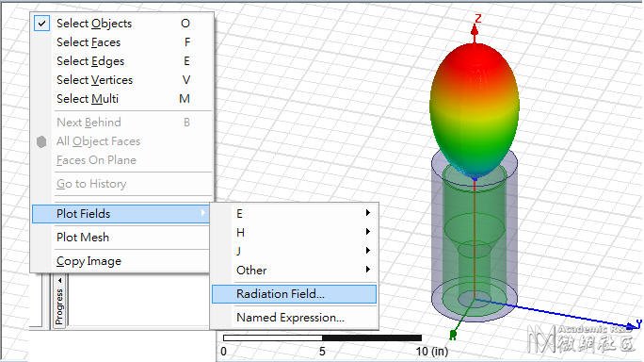Choose Select Edges mode
The width and height of the screenshot is (644, 362).
(122, 61)
